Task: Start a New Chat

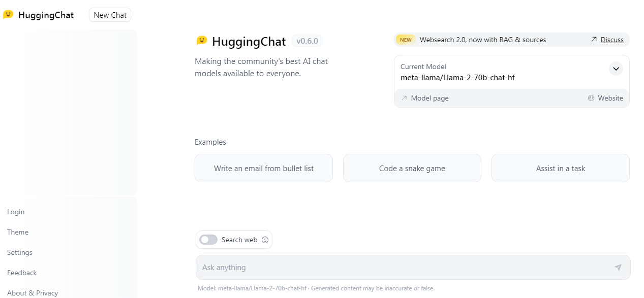Action: 110,15
